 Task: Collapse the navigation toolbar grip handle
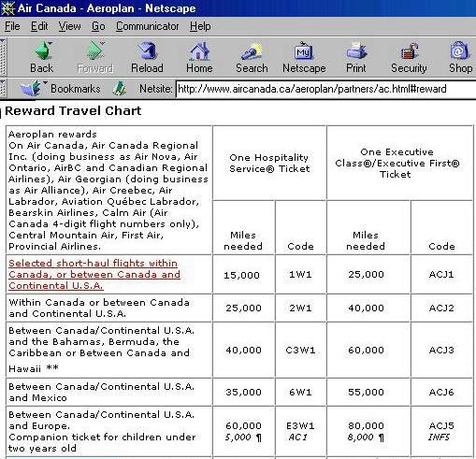click(x=3, y=57)
